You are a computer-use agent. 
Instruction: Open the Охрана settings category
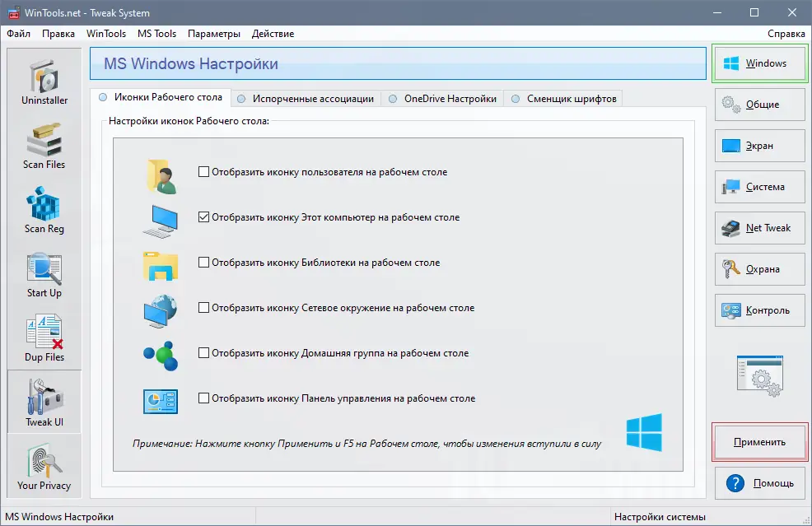click(759, 269)
